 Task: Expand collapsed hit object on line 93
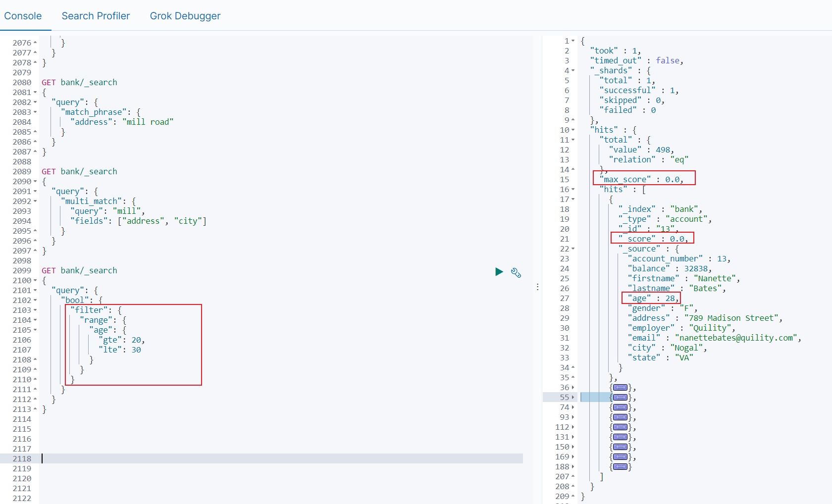tap(620, 417)
